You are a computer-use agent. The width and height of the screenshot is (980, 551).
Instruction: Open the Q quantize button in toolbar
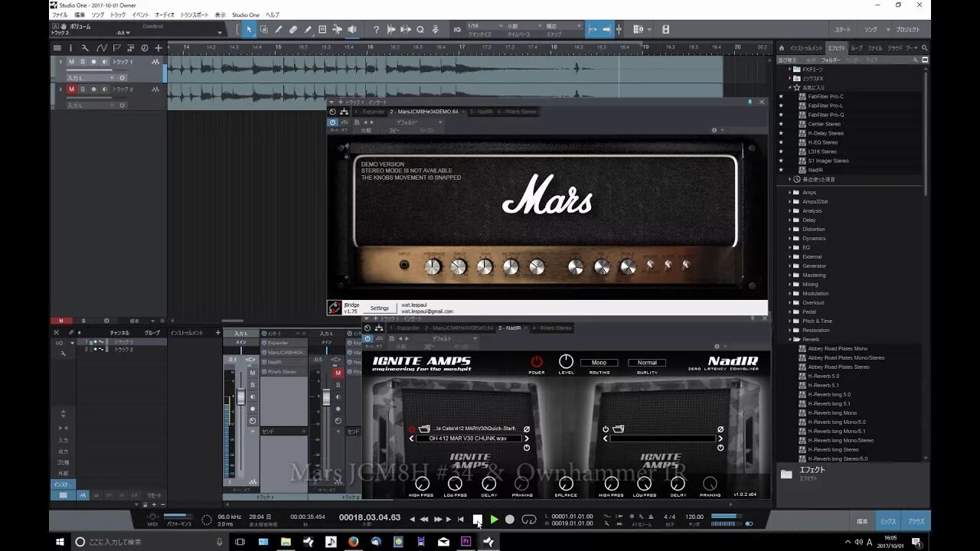[420, 29]
